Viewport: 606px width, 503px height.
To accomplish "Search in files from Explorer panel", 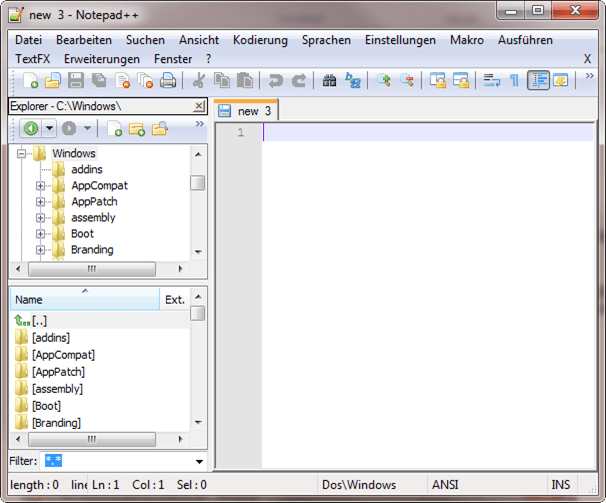I will click(x=160, y=128).
